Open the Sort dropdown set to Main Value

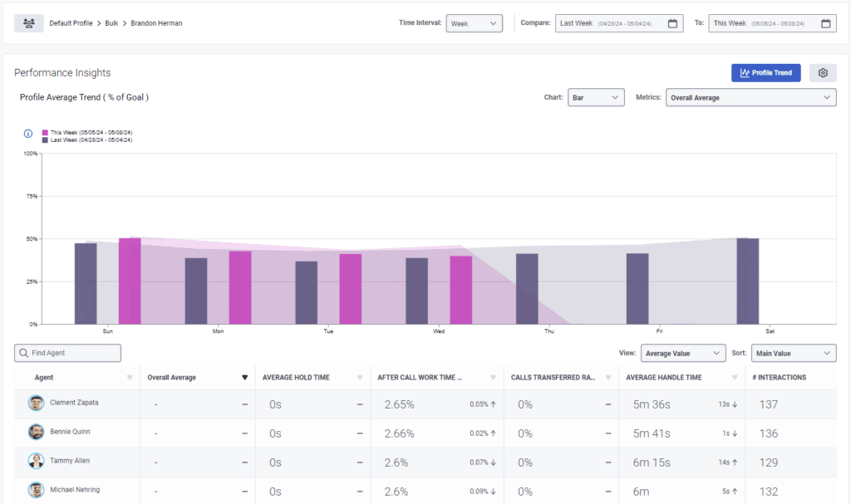tap(793, 353)
